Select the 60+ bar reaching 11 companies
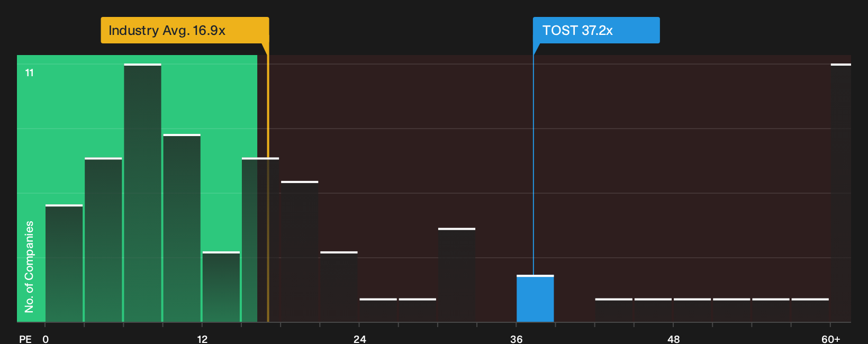 841,193
